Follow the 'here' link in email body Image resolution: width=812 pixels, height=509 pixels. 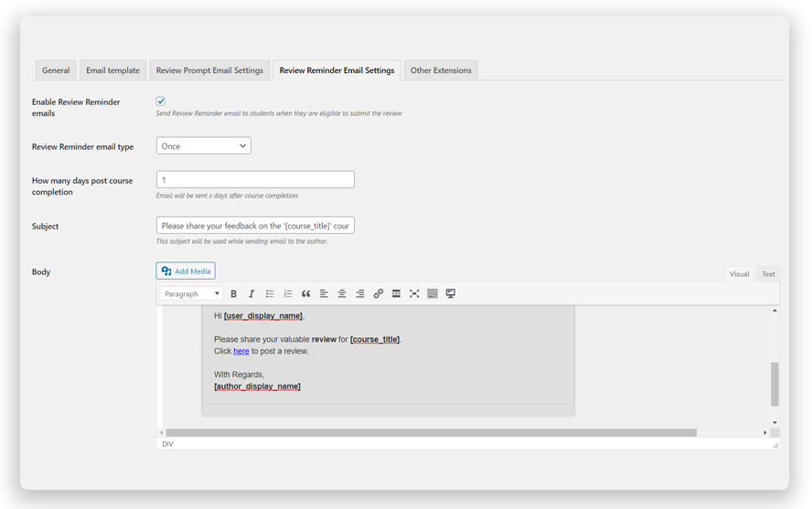click(x=241, y=351)
